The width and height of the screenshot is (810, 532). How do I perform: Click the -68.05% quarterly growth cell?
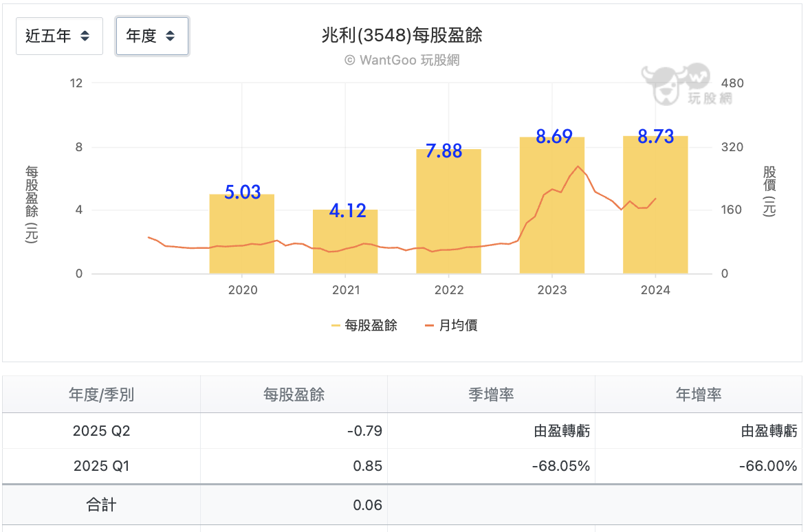[560, 466]
